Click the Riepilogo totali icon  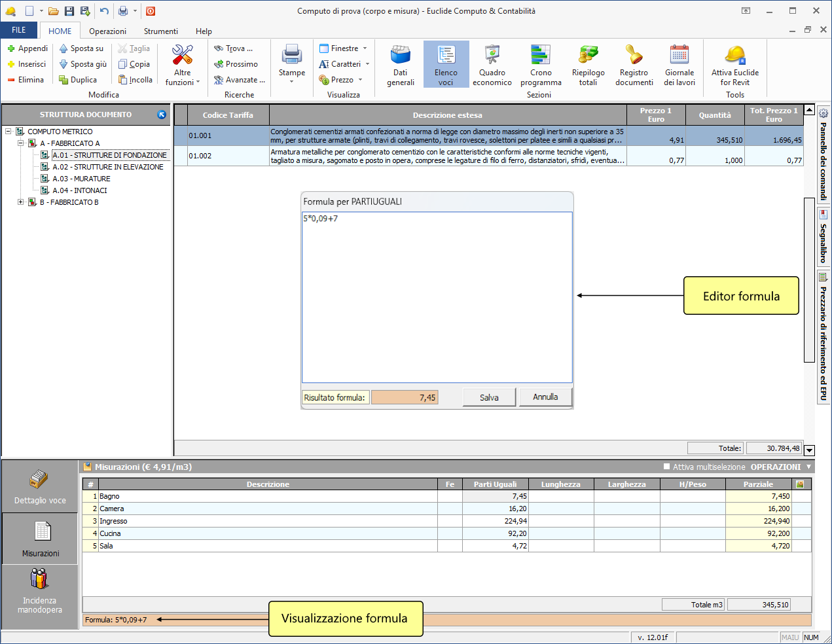coord(588,64)
